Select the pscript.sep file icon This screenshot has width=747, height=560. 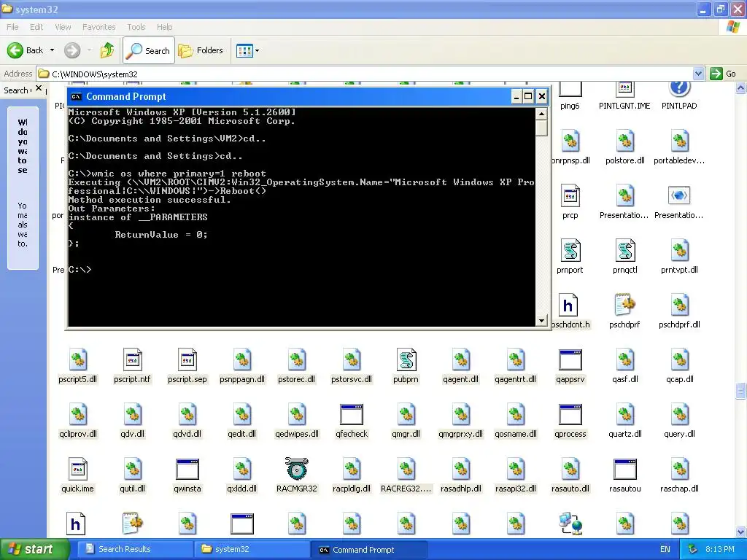(187, 360)
